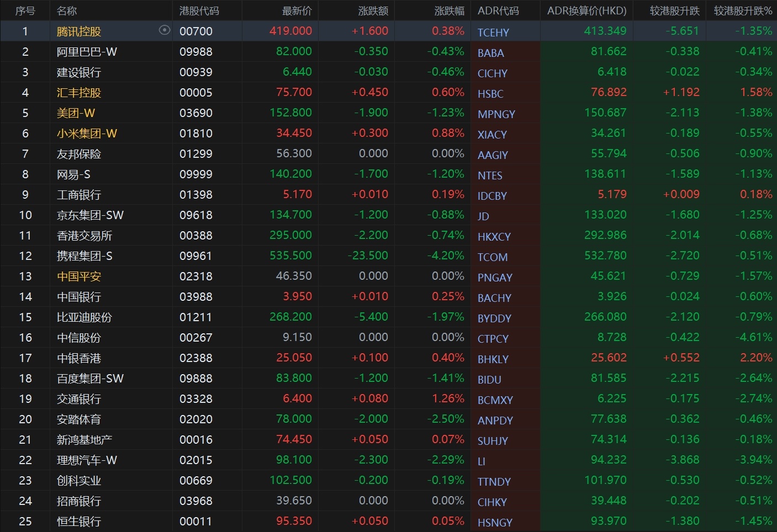Select the 腾讯控股 stock name
Screen dimensions: 777x532
(79, 31)
